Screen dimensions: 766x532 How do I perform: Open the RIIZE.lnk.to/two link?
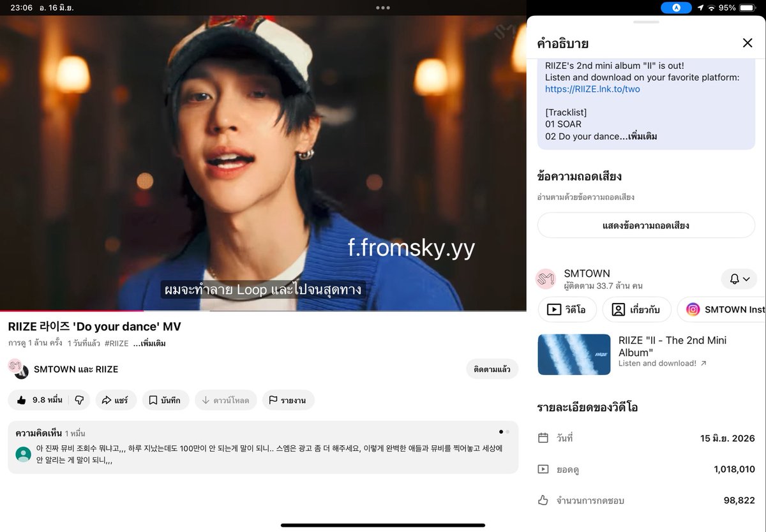tap(592, 89)
